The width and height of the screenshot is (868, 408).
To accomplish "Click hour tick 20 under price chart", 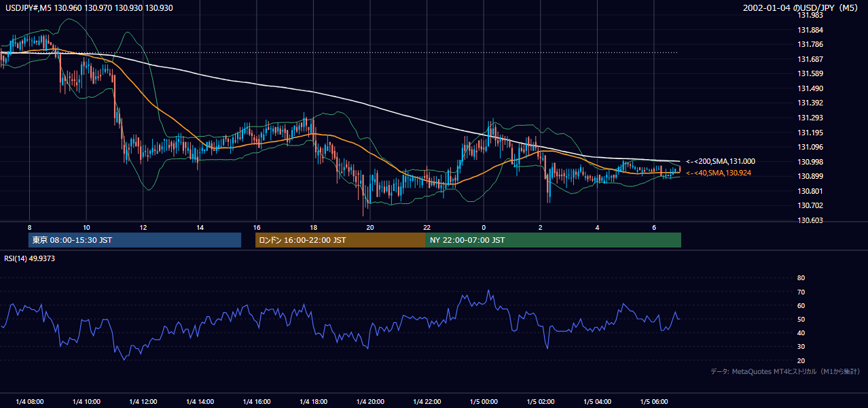I will click(370, 227).
